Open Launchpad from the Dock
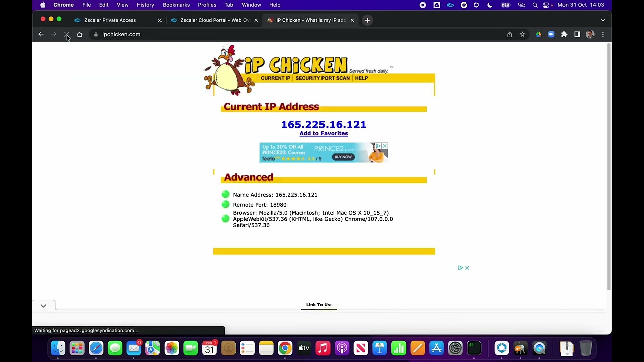The height and width of the screenshot is (362, 644). point(77,348)
